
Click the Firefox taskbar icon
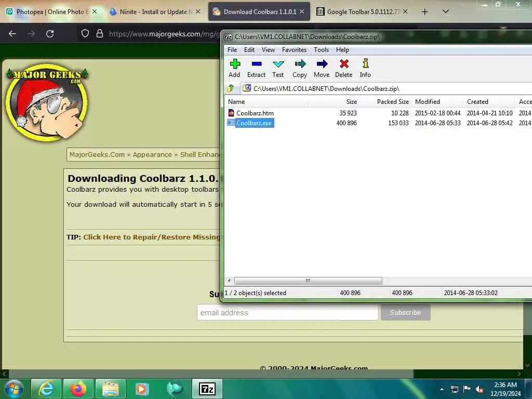click(x=78, y=389)
